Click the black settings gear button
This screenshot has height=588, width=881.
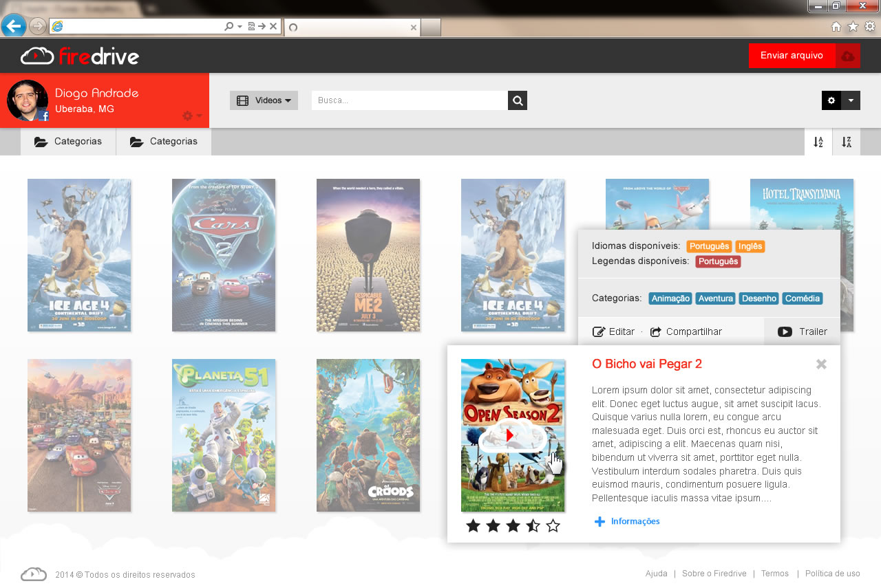[x=831, y=100]
